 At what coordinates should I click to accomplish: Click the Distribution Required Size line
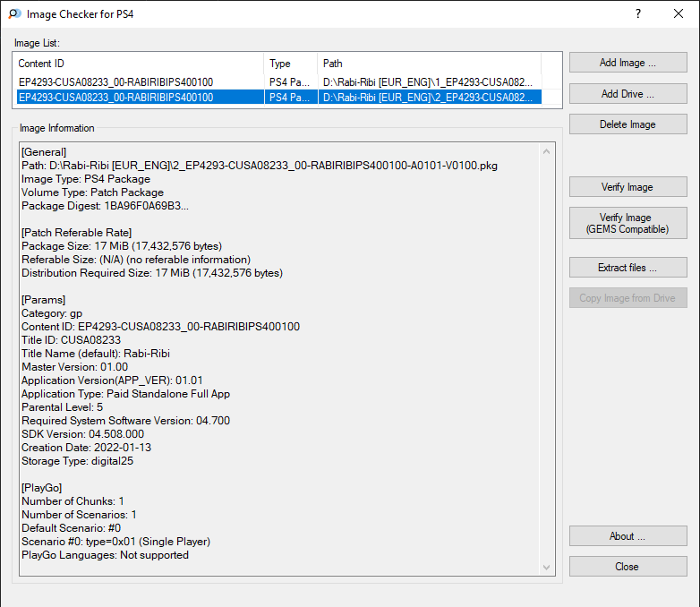[x=152, y=273]
